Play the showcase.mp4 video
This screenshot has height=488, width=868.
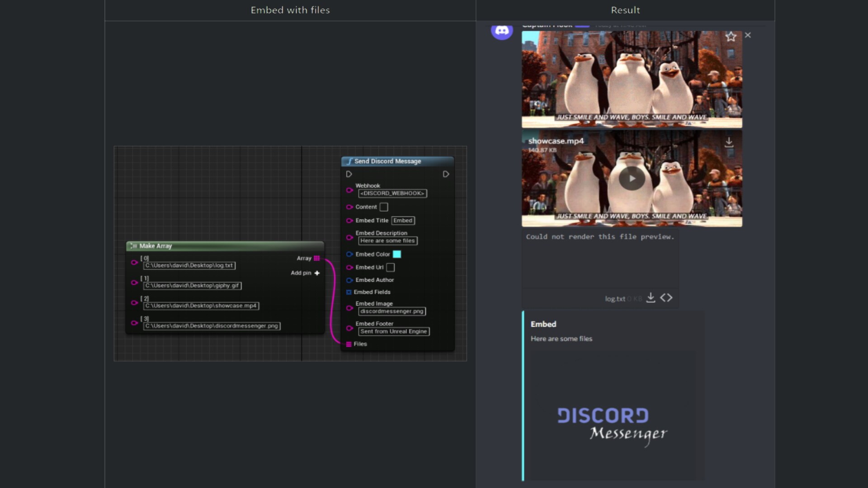pos(632,178)
